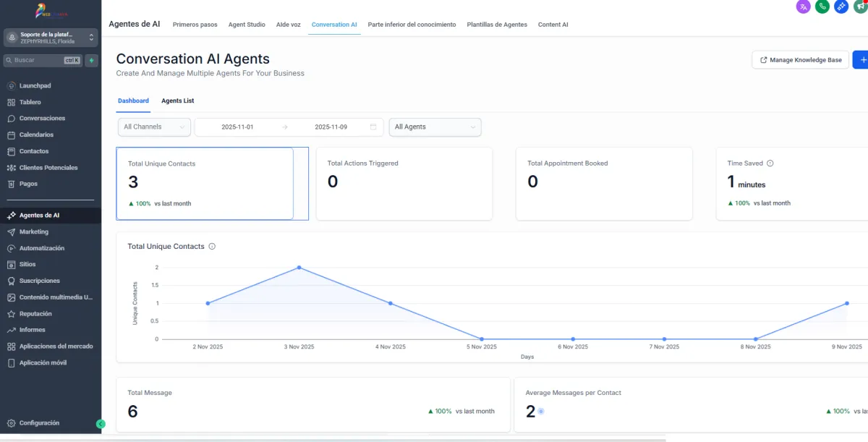The height and width of the screenshot is (442, 868).
Task: Click the green quick-action button beside search
Action: pyautogui.click(x=92, y=61)
